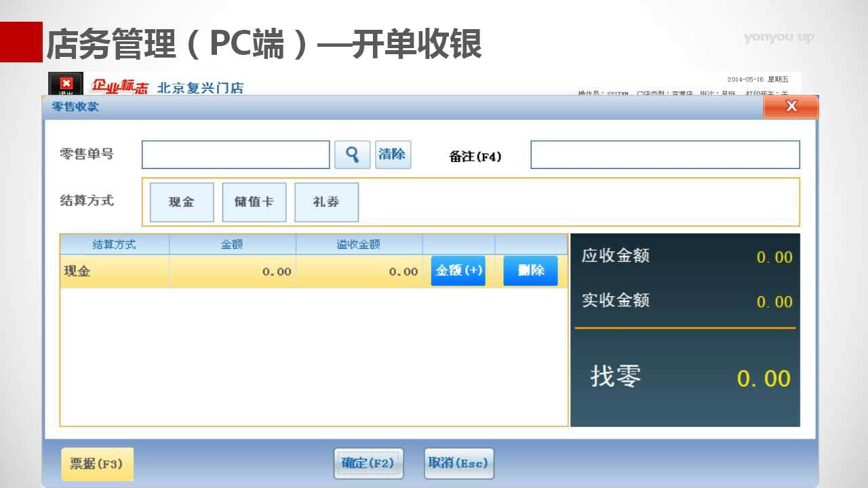Click the 结算方式 column header
868x488 pixels.
point(114,245)
